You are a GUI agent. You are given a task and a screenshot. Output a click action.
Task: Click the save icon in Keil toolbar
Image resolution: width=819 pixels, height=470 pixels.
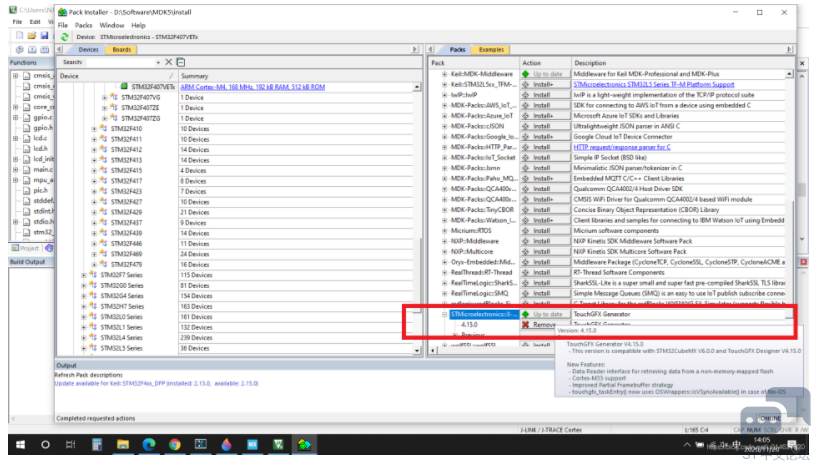pyautogui.click(x=44, y=36)
